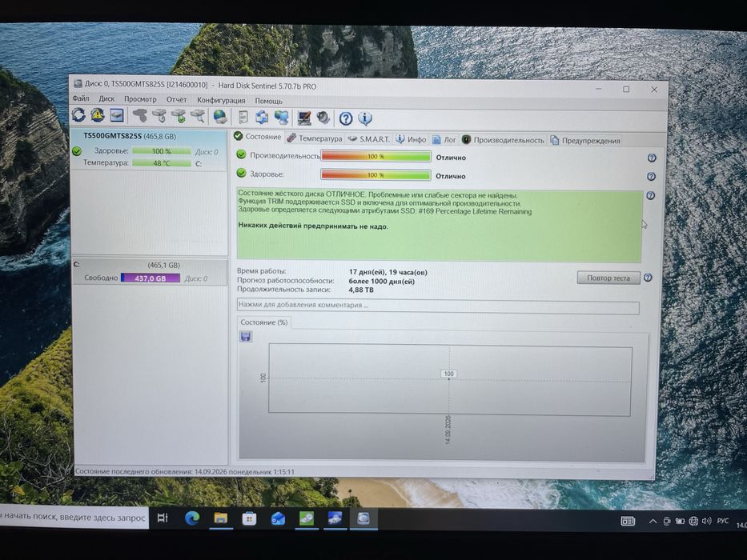Click the blue info bubble About icon
747x560 pixels.
tap(365, 118)
